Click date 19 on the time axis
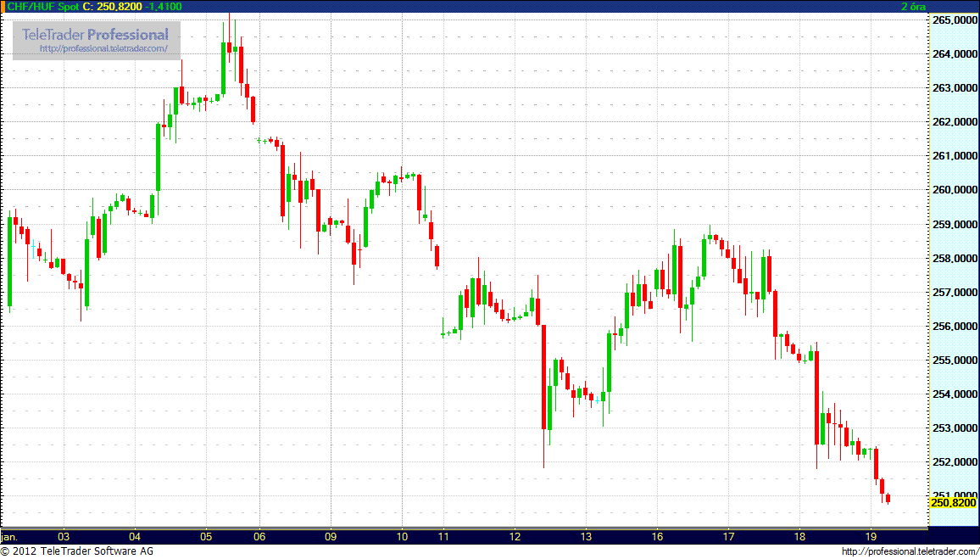The height and width of the screenshot is (559, 980). (x=871, y=536)
